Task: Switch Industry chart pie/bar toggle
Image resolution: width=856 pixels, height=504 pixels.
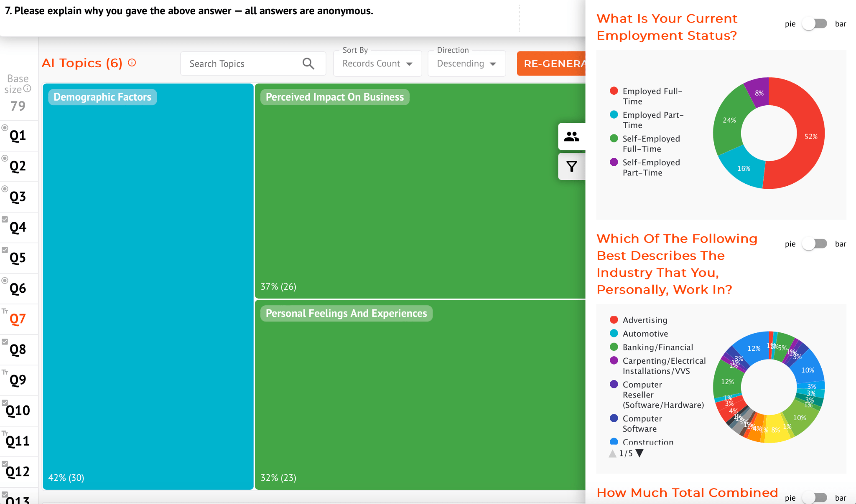Action: (x=815, y=244)
